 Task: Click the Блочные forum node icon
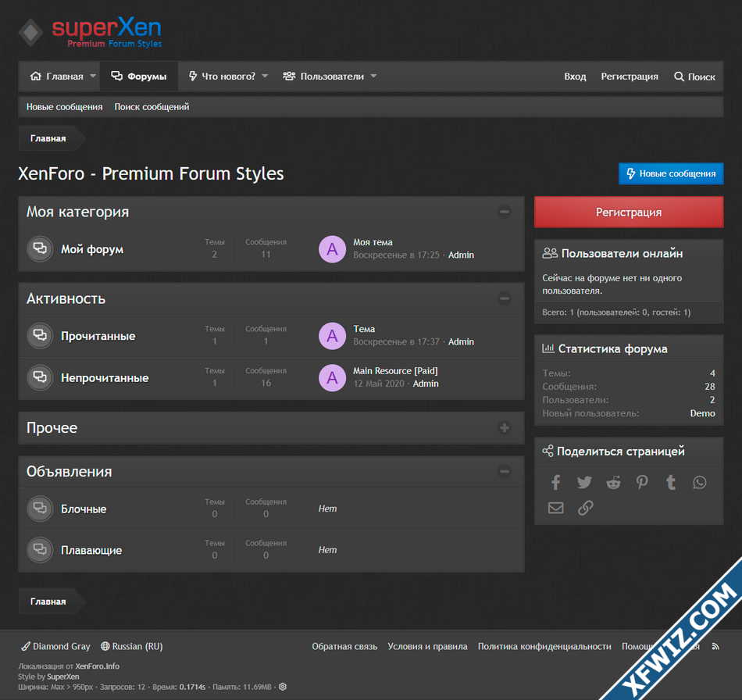pyautogui.click(x=40, y=509)
